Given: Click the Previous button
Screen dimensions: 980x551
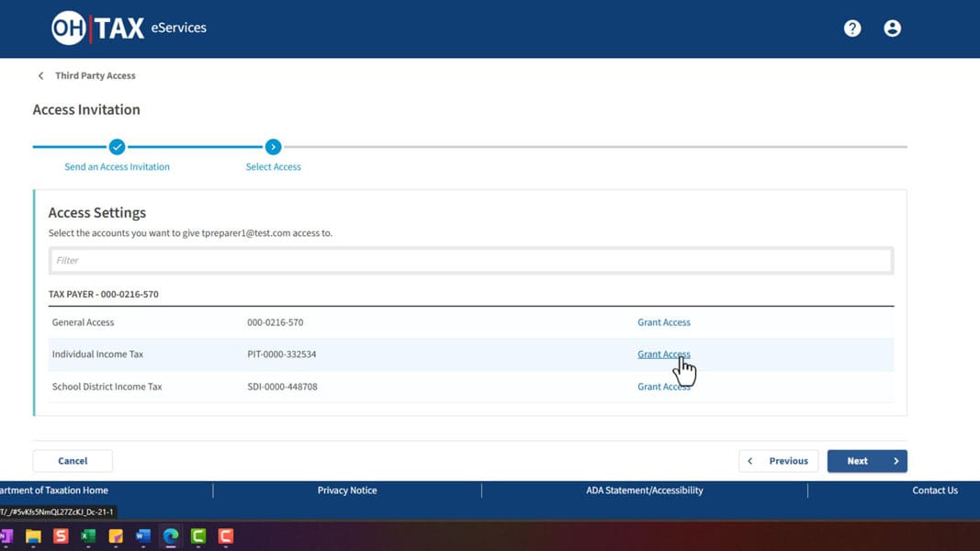Looking at the screenshot, I should [778, 461].
